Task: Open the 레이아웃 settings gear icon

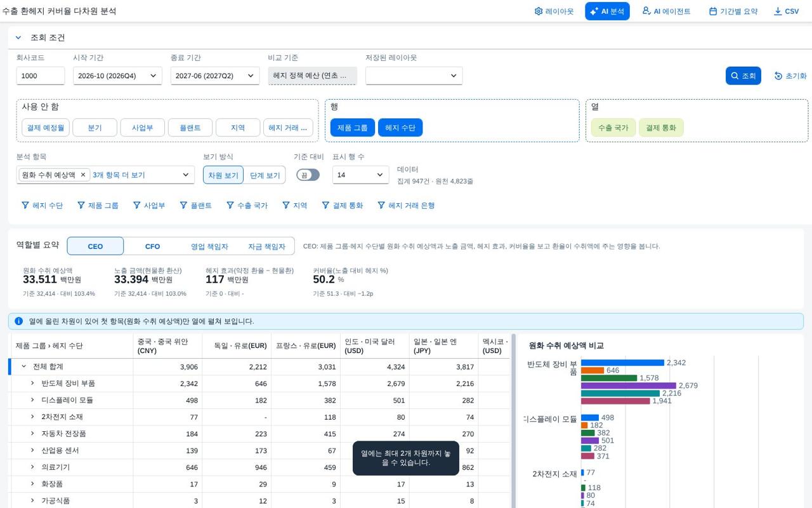Action: [x=539, y=11]
